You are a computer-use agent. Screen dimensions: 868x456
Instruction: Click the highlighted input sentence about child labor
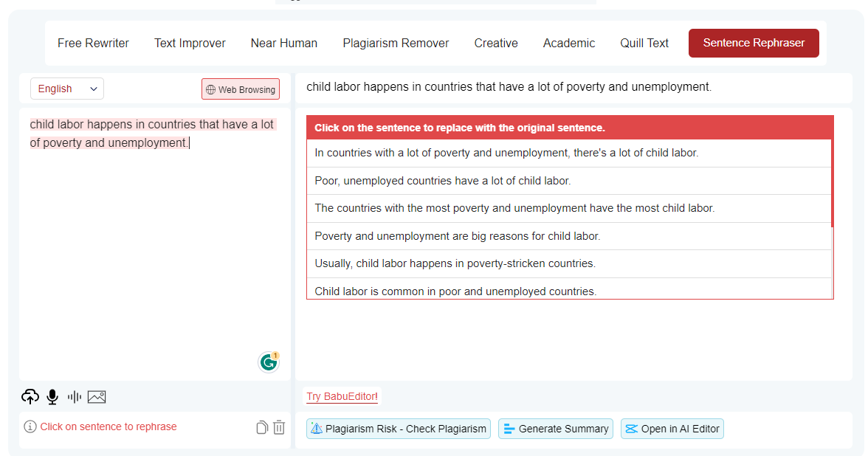point(152,134)
